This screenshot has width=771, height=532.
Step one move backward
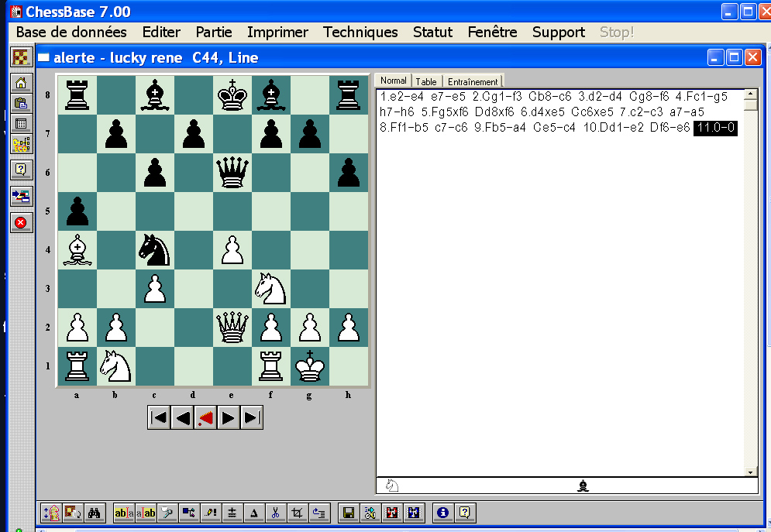coord(182,417)
